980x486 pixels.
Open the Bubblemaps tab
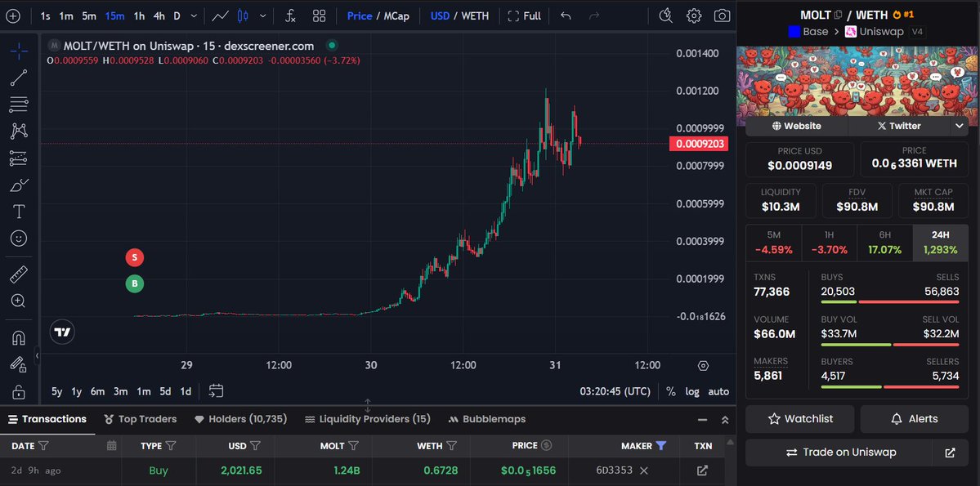coord(486,419)
